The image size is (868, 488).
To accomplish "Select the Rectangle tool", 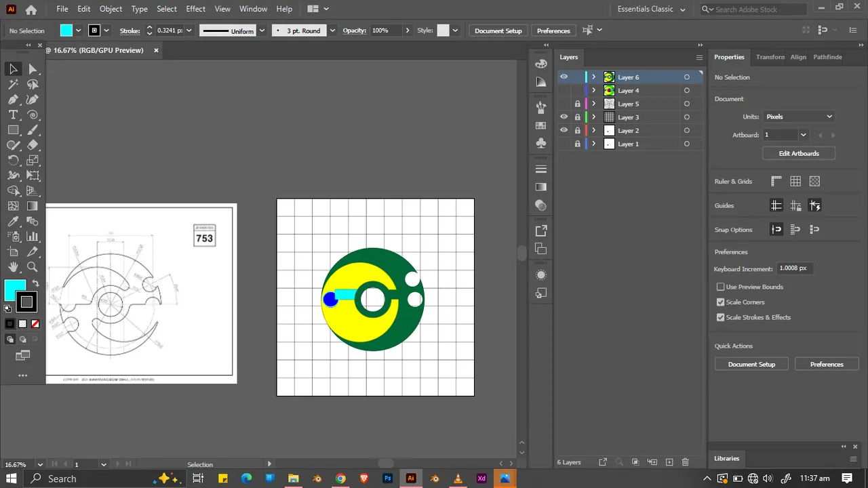I will [x=13, y=130].
